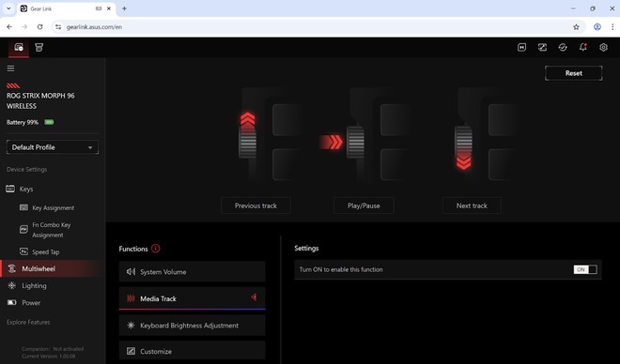This screenshot has height=364, width=620.
Task: Open the Default Profile dropdown
Action: coord(53,147)
